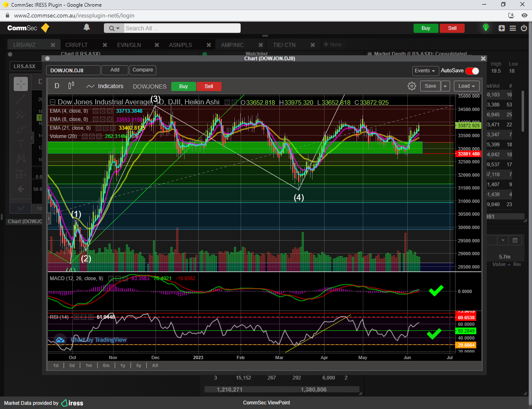Remove the EMA 8 indicator
Screen dimensions: 532x409
(110, 119)
